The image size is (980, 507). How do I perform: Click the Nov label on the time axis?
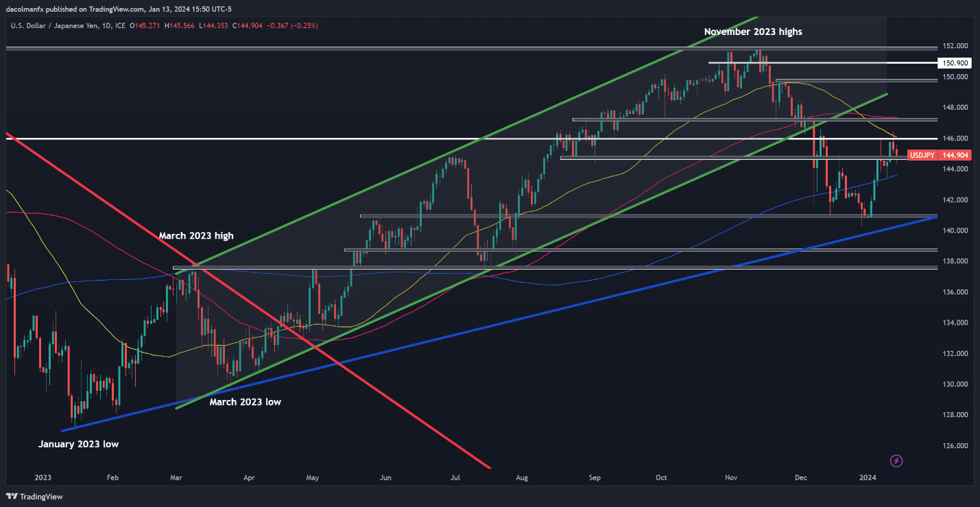732,477
